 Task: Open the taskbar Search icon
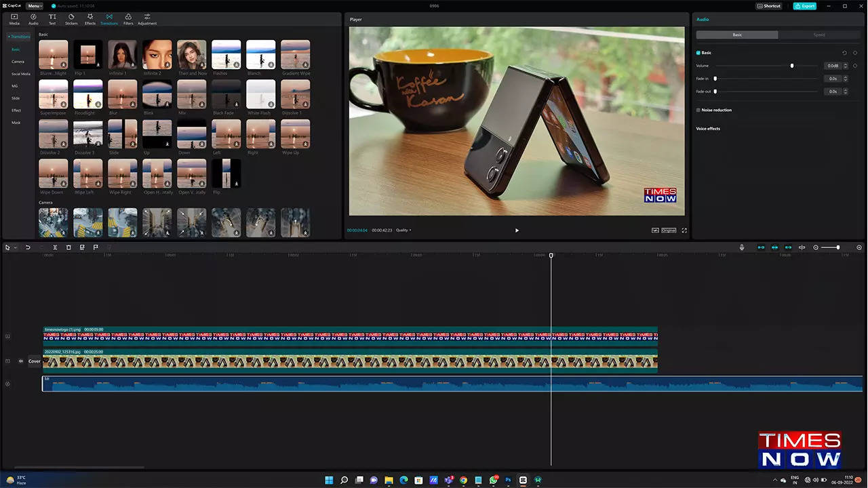click(x=344, y=480)
